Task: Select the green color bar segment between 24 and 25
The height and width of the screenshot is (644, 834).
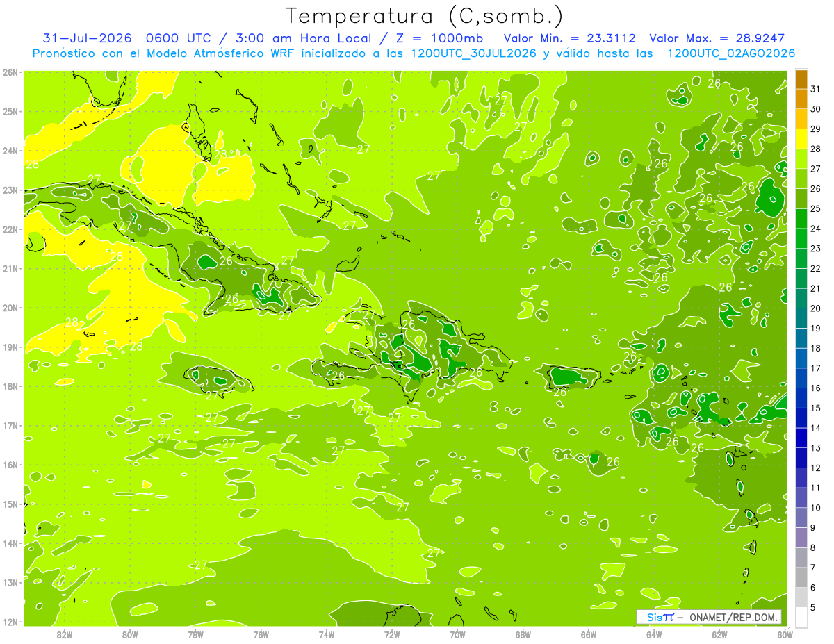Action: point(801,219)
